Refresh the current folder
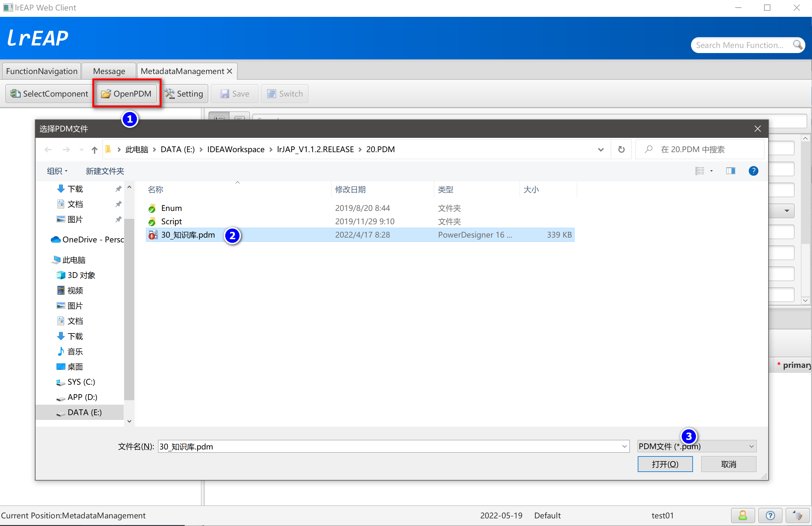Image resolution: width=812 pixels, height=526 pixels. pos(621,150)
